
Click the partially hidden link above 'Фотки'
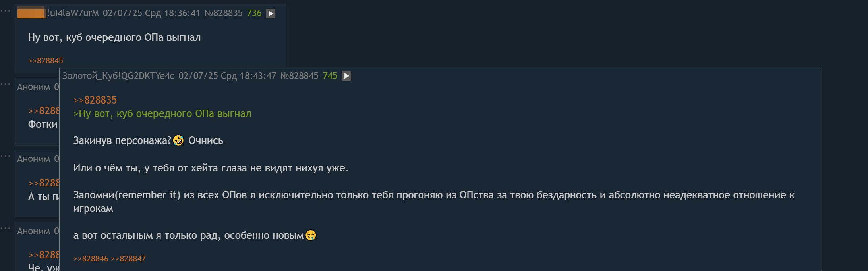(x=43, y=111)
